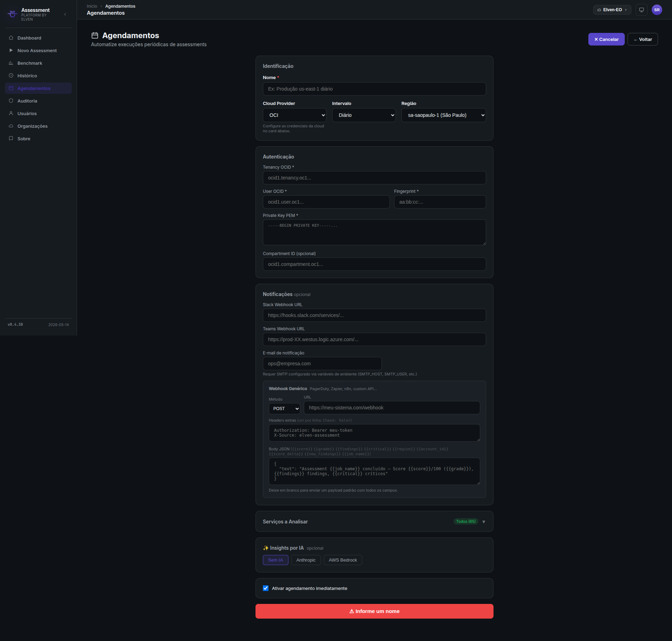This screenshot has height=641, width=672.
Task: Click the Auditoria shield icon
Action: click(x=11, y=101)
